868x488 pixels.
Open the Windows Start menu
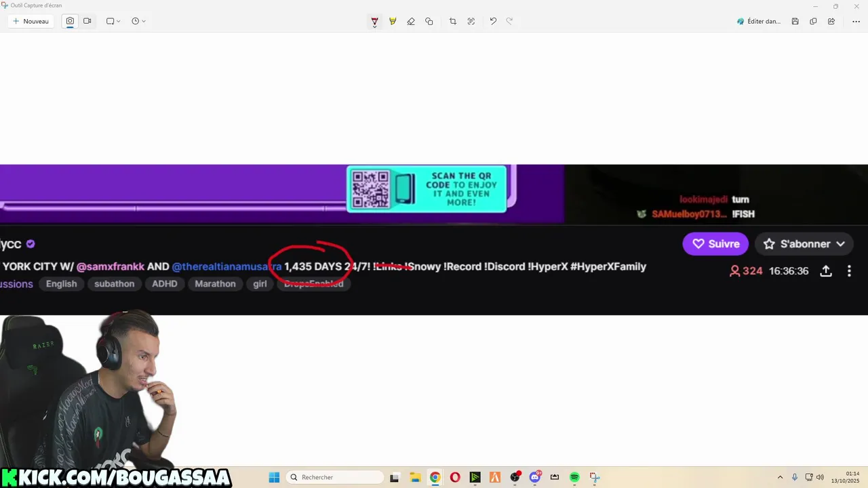pos(274,477)
